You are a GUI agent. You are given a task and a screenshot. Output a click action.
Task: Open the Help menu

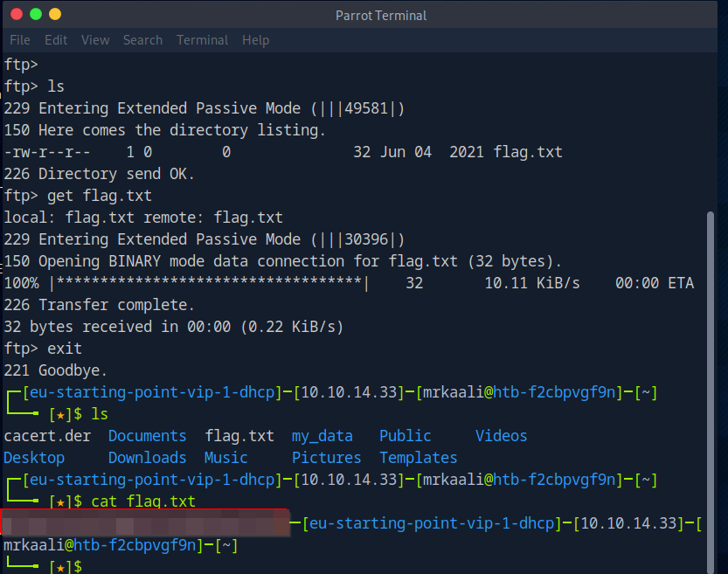(255, 40)
